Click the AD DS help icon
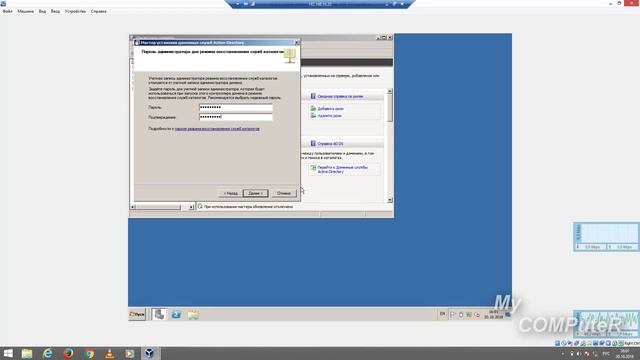640x360 pixels. click(313, 143)
